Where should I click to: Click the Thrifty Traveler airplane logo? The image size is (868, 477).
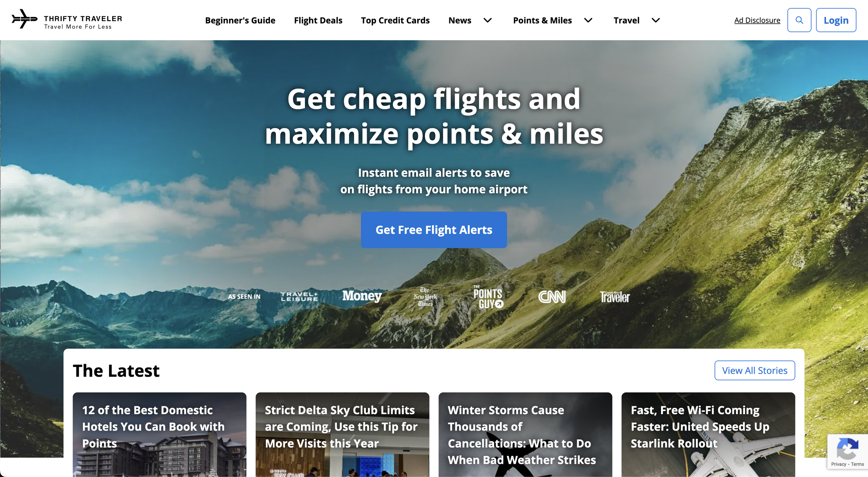[x=24, y=19]
